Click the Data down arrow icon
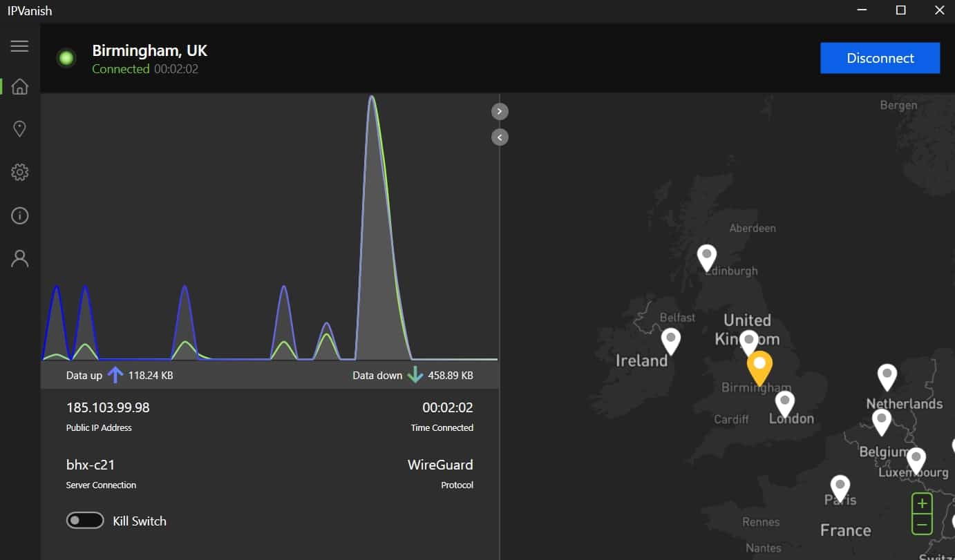The height and width of the screenshot is (560, 955). (x=415, y=375)
